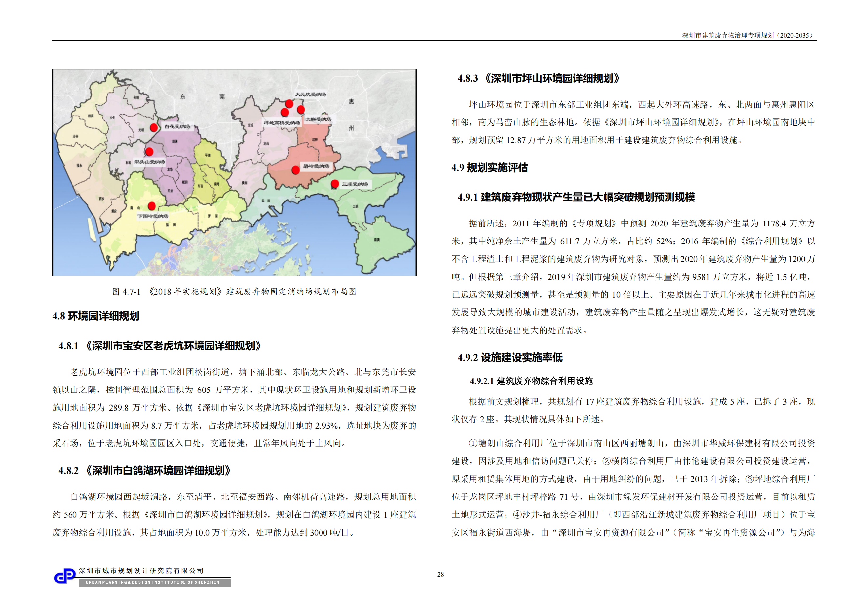Screen dimensions: 868x614
Task: Select heading 4.9 规划实施评估
Action: click(489, 168)
